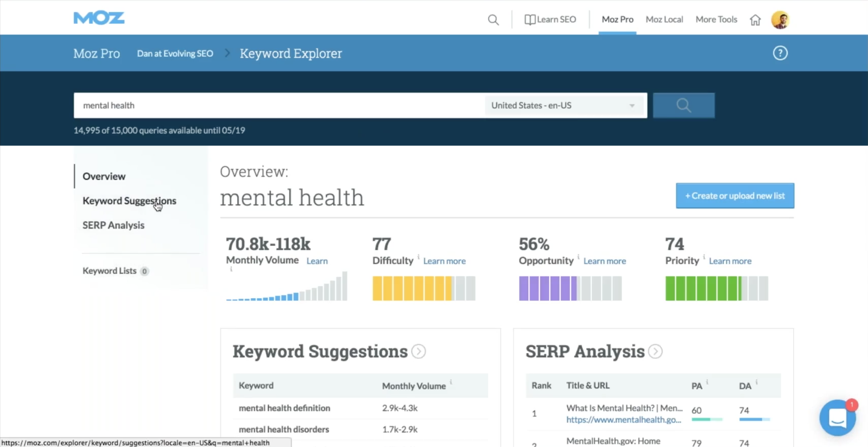Click the Moz Pro header link
Screen dimensions: 868x447
click(96, 53)
